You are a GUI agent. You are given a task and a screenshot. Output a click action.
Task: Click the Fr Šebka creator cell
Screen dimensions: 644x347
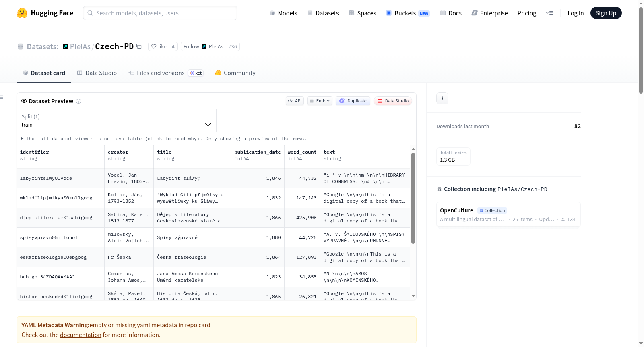pos(129,258)
